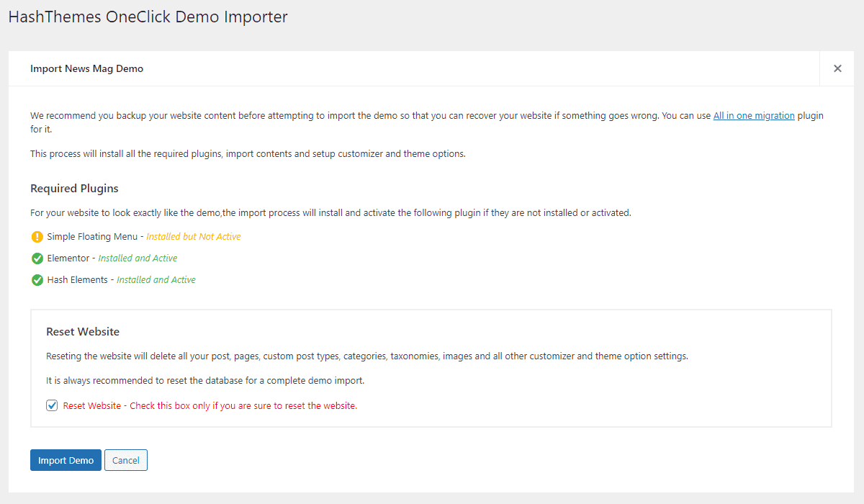Viewport: 864px width, 504px height.
Task: Select the 'Installed but Not Active' status text
Action: 194,237
